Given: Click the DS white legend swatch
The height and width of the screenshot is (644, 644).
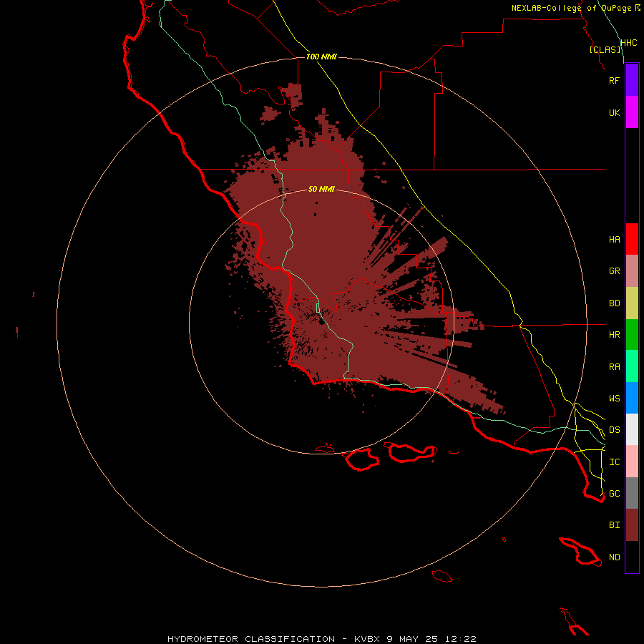Looking at the screenshot, I should coord(632,429).
